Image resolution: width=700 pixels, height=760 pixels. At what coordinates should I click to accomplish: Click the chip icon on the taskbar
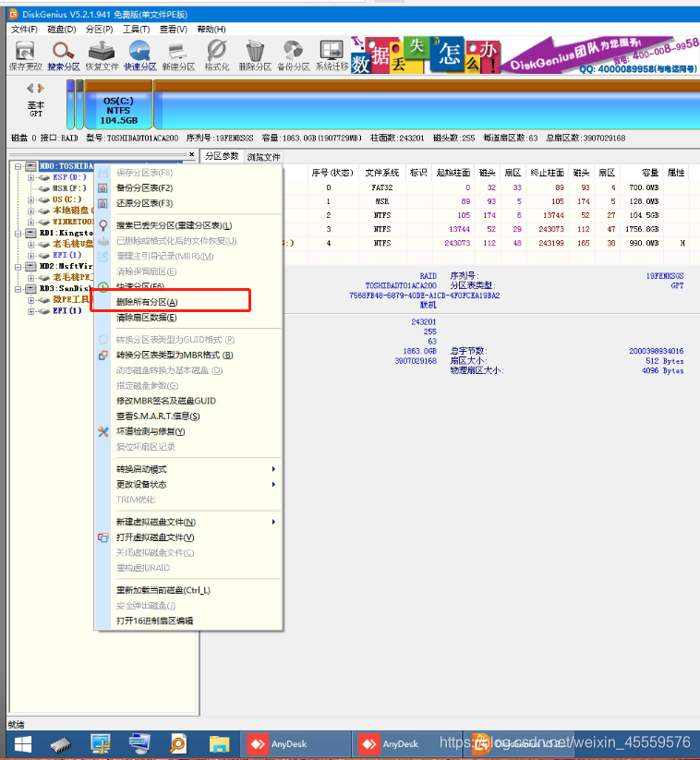(61, 744)
